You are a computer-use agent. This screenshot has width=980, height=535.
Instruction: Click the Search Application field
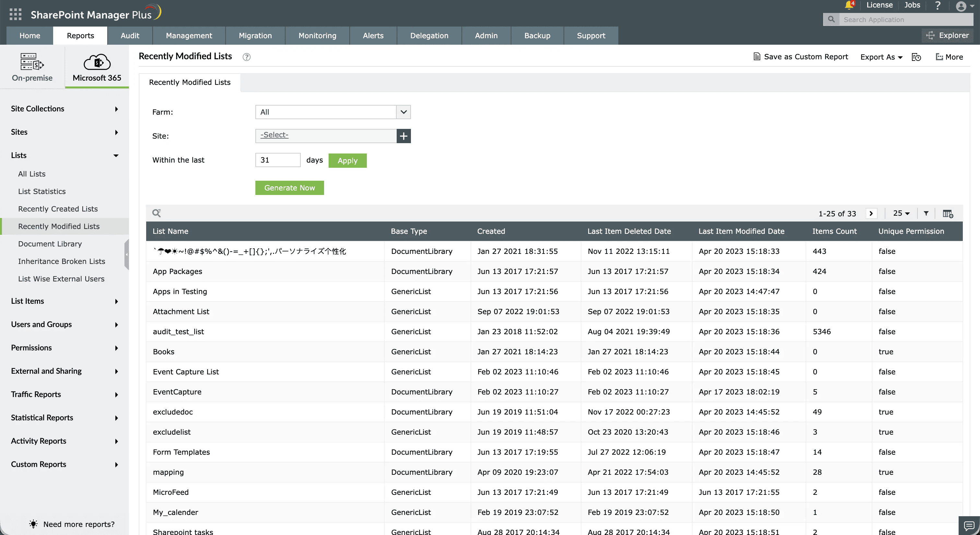coord(906,19)
